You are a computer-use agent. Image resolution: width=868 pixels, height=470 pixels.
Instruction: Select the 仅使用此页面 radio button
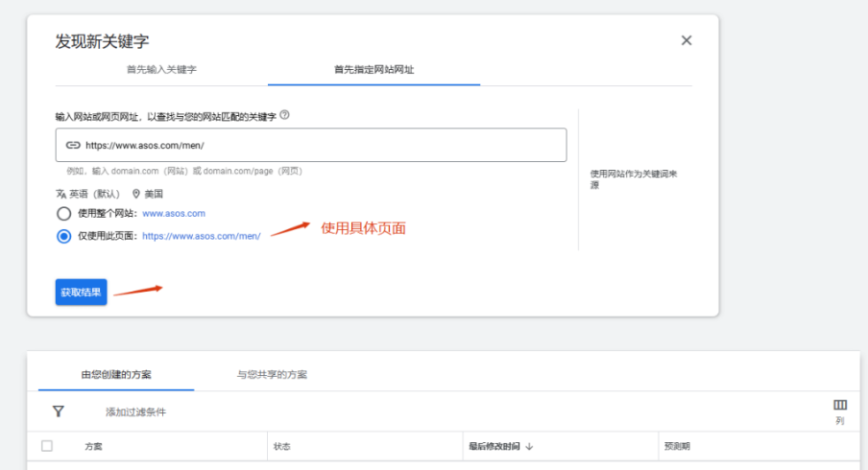coord(63,236)
